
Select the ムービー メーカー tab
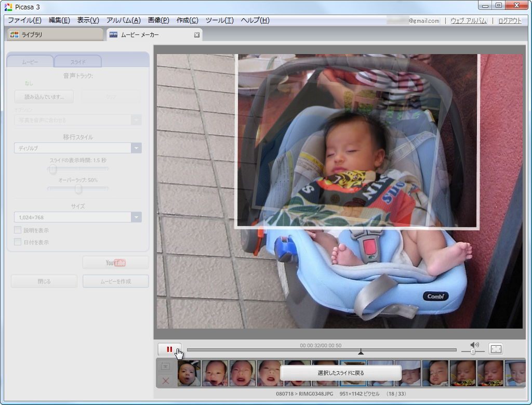click(x=154, y=35)
